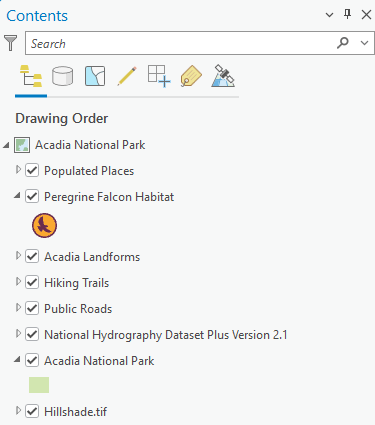Click the filter funnel icon

click(x=10, y=43)
